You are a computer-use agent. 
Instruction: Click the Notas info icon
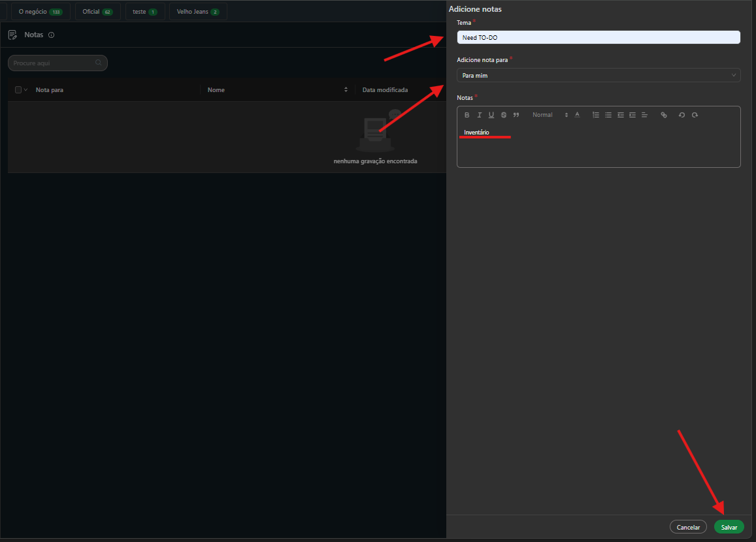(x=51, y=35)
